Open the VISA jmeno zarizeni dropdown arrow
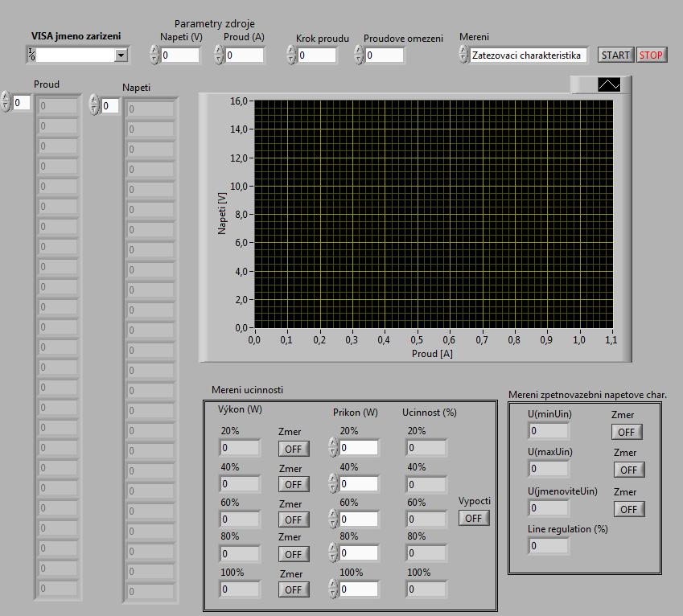The image size is (683, 616). pos(121,55)
